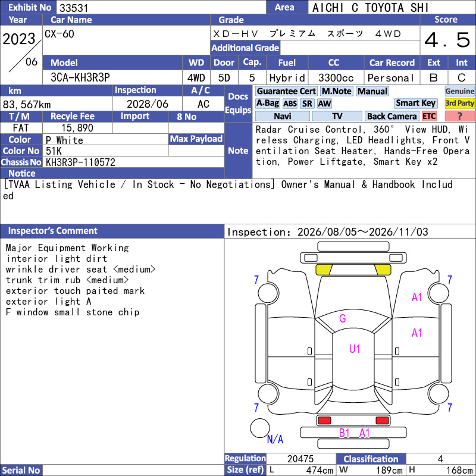Screen dimensions: 476x476
Task: Click the A1 mark on right front door
Action: coord(417,333)
